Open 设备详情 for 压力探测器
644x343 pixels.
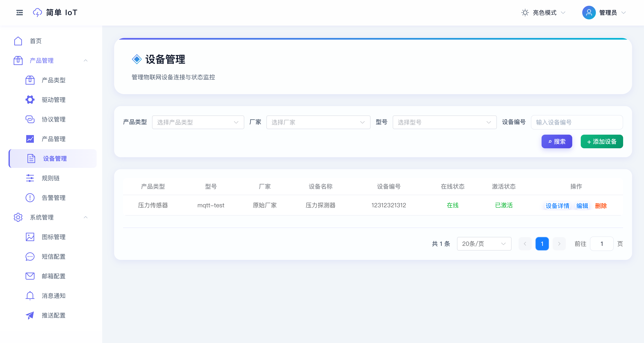pyautogui.click(x=557, y=206)
